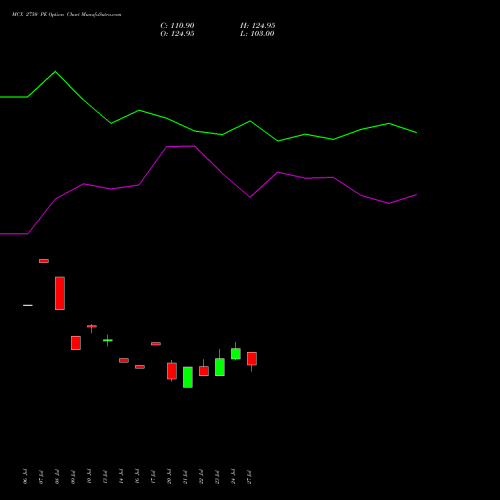Click the green candle above 21 Jul
The image size is (500, 500).
(188, 377)
